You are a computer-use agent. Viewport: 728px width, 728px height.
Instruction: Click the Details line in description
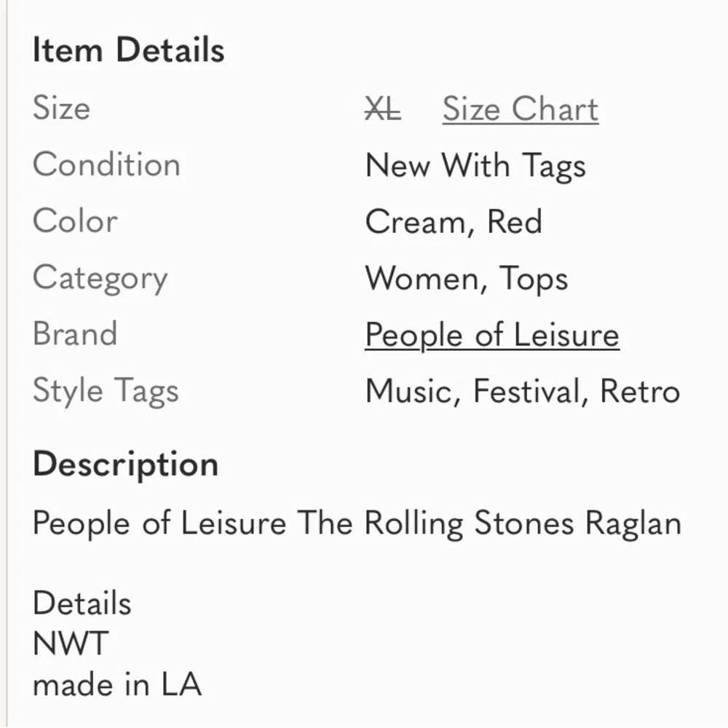tap(82, 603)
